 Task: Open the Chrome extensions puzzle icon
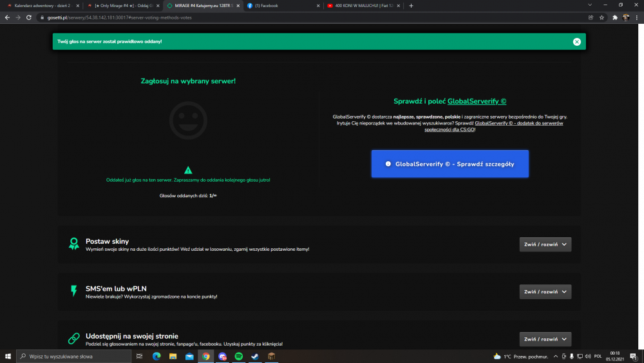tap(615, 17)
